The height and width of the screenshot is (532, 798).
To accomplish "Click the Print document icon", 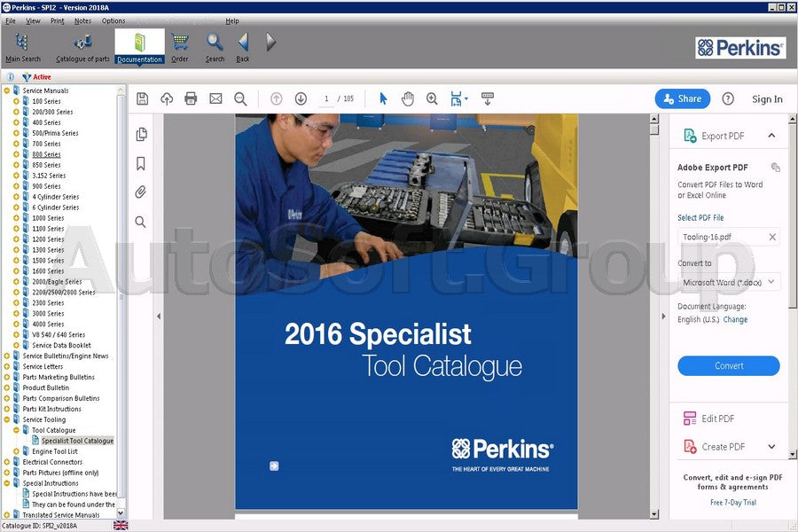I will (191, 98).
